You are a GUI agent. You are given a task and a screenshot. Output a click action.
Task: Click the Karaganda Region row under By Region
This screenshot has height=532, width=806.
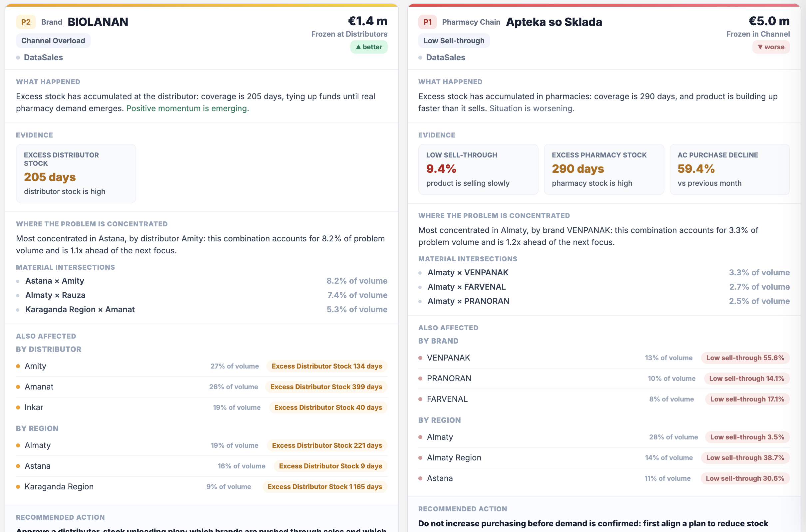point(201,487)
